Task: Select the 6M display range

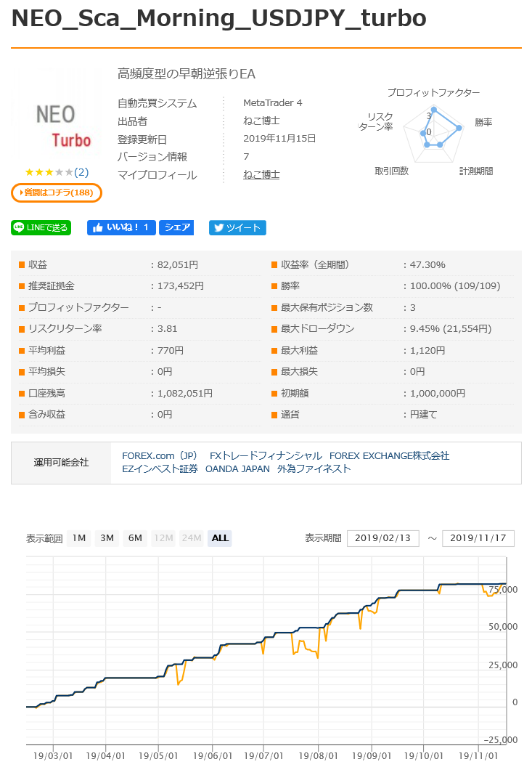Action: click(136, 538)
